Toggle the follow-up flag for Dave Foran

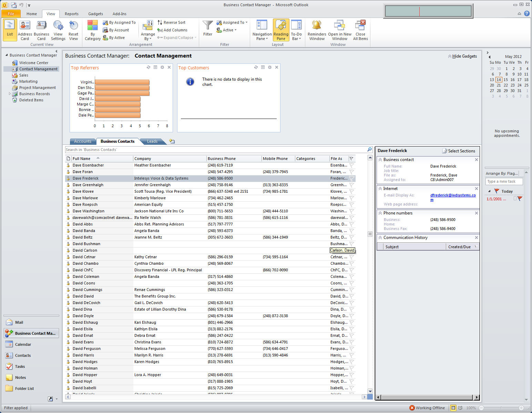351,172
